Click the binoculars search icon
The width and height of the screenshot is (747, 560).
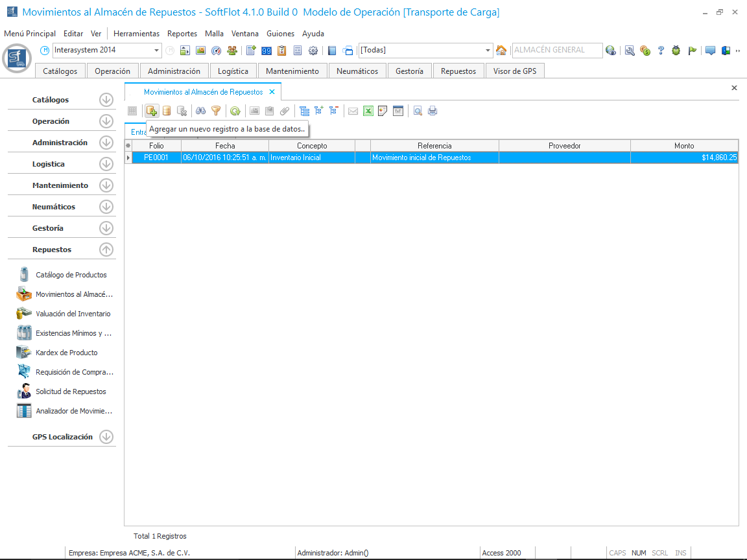pyautogui.click(x=201, y=111)
